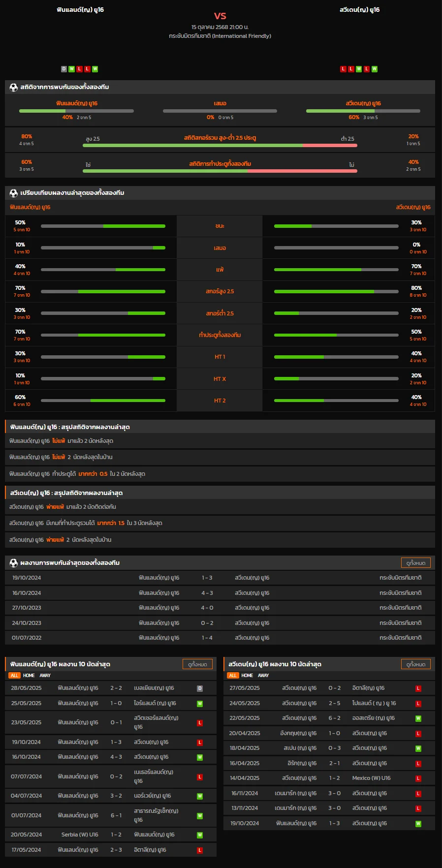
Task: Click the over/under 2.5 goals statistics bar
Action: [x=220, y=145]
